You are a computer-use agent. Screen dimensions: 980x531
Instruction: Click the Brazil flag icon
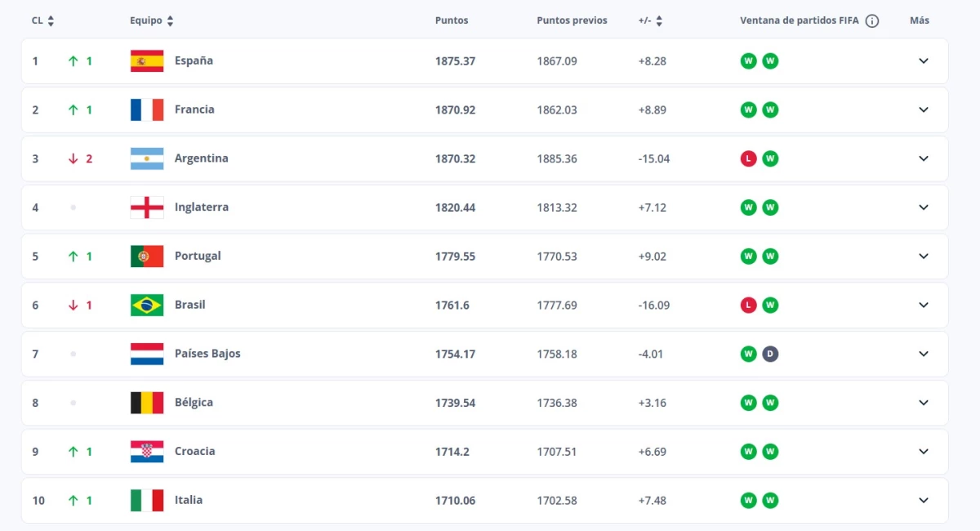coord(147,305)
